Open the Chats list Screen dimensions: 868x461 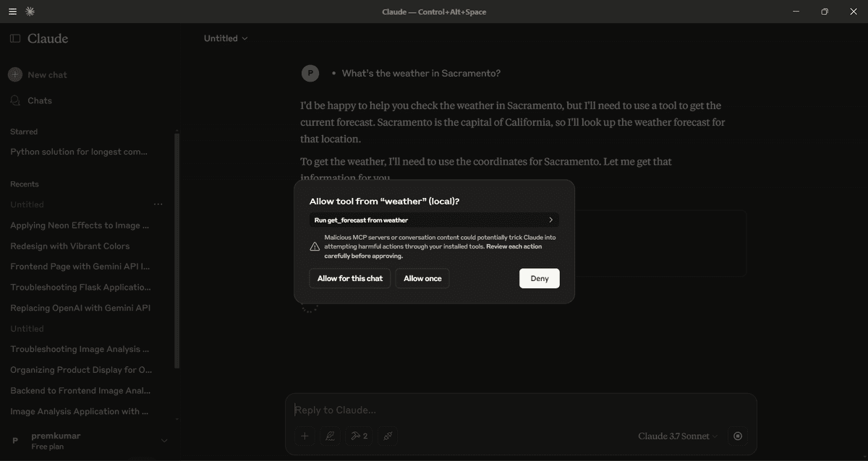tap(31, 100)
